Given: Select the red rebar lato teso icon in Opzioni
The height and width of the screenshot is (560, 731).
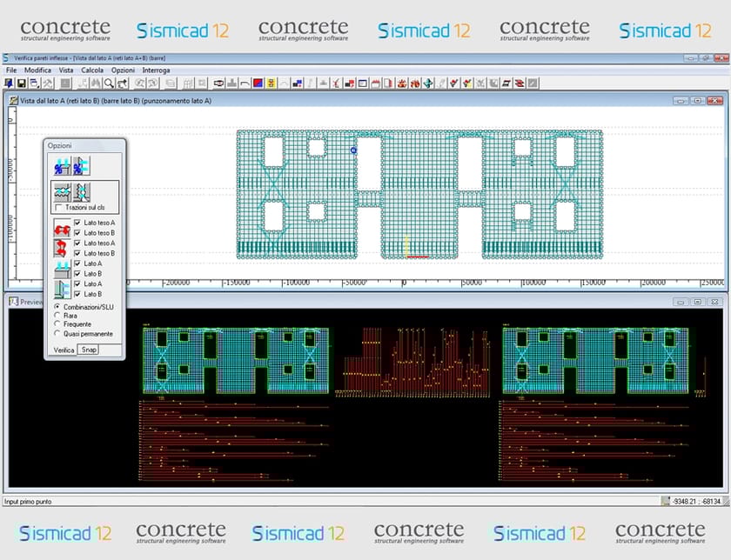Looking at the screenshot, I should click(x=62, y=226).
